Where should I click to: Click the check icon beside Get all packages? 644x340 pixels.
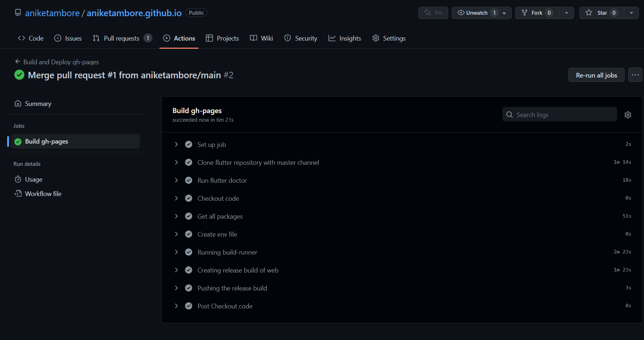(x=189, y=216)
